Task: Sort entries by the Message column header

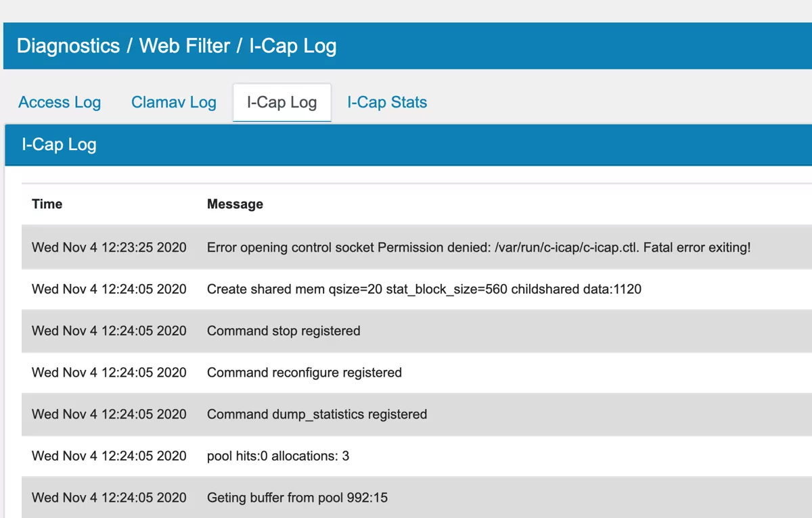Action: (234, 204)
